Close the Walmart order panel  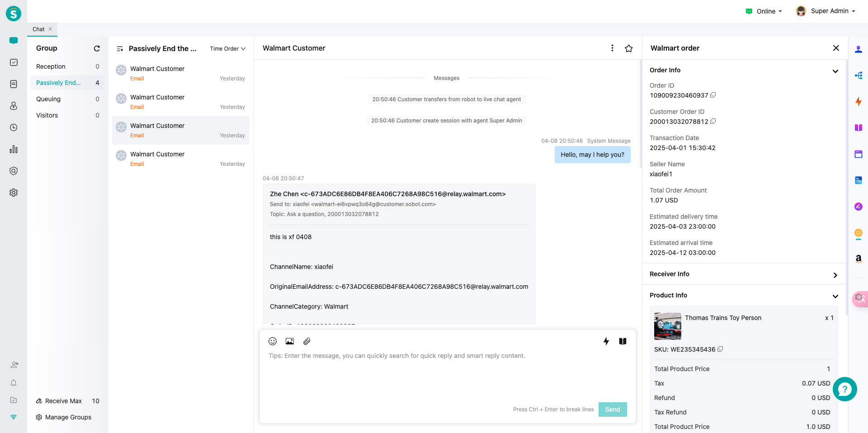click(836, 48)
